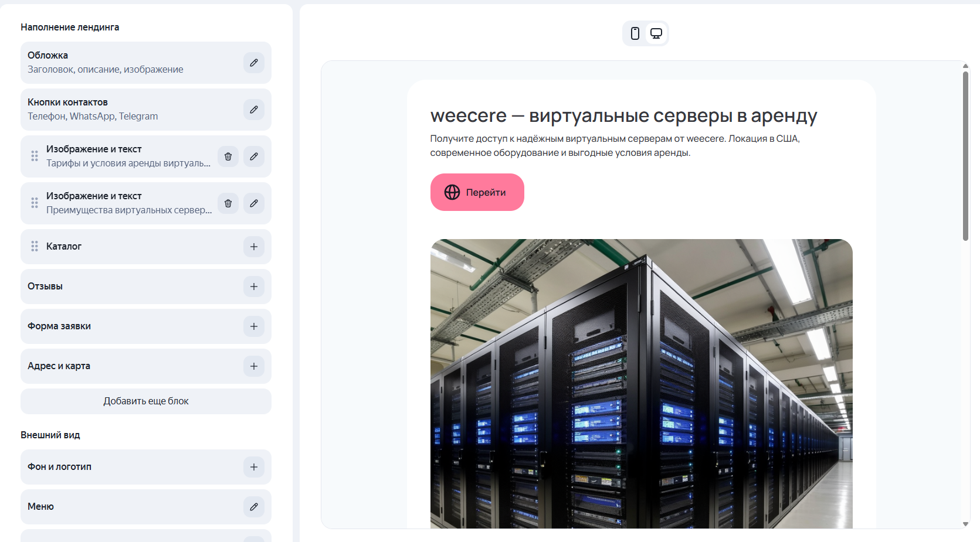
Task: Select the Каталог block label
Action: (64, 247)
